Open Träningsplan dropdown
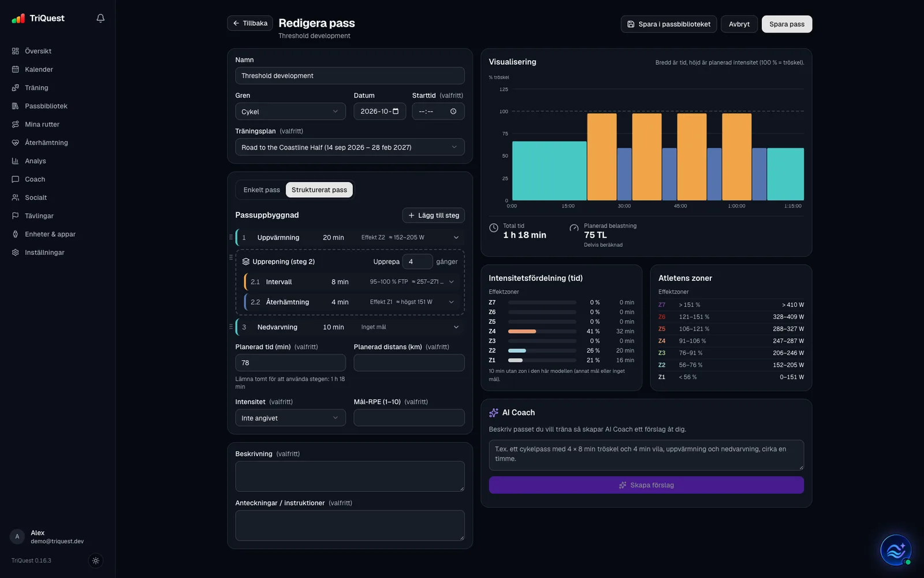The image size is (924, 578). tap(350, 147)
